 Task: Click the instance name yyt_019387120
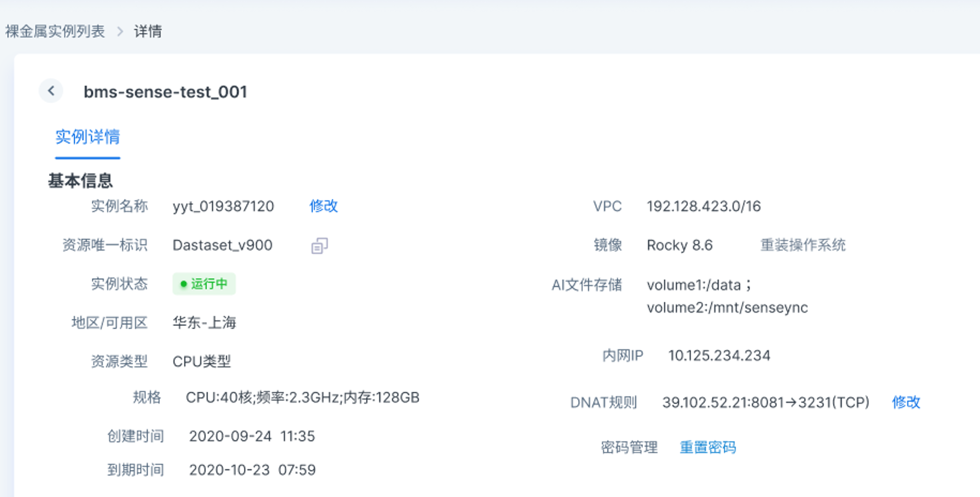tap(223, 206)
